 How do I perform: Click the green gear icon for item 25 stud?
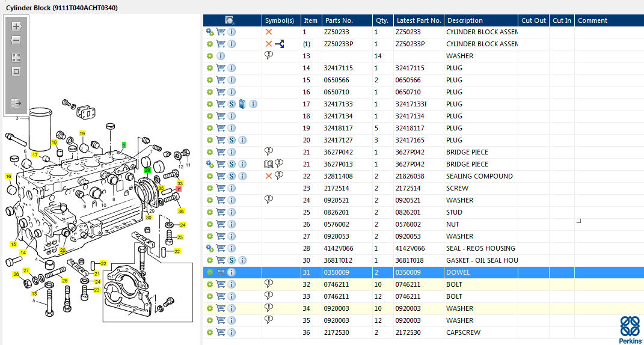[x=210, y=212]
